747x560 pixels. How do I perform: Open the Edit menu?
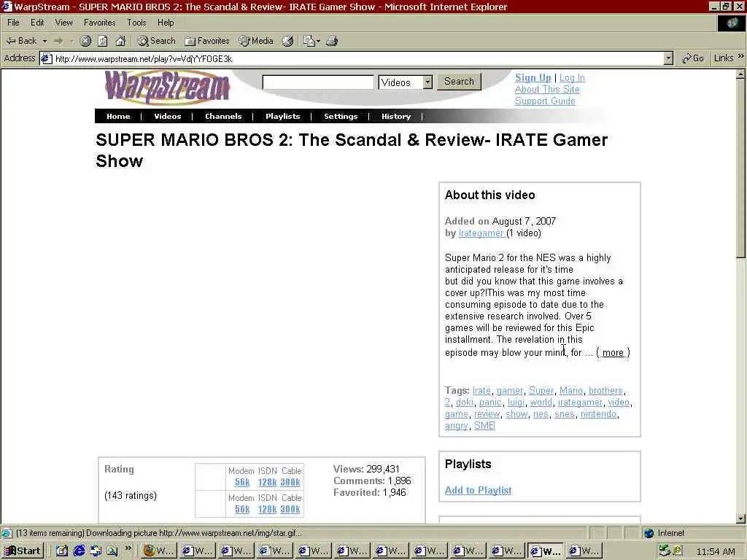pos(37,23)
